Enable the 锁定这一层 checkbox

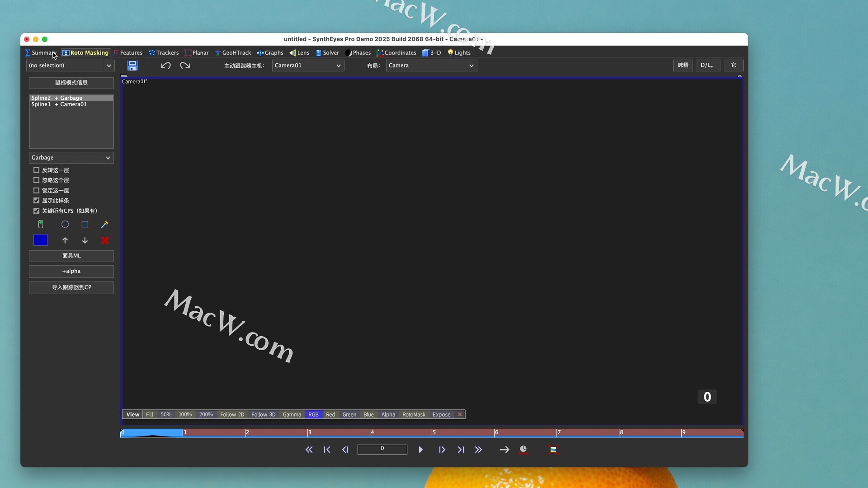click(37, 191)
